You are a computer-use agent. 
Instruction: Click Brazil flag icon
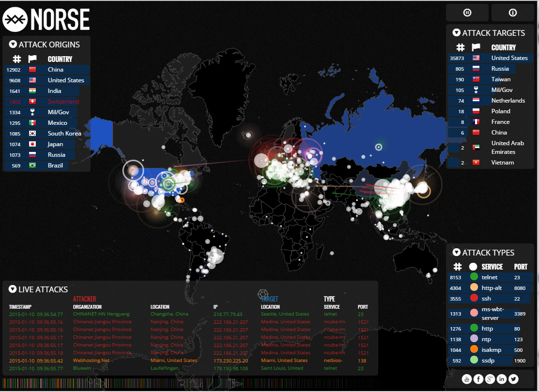(x=32, y=165)
